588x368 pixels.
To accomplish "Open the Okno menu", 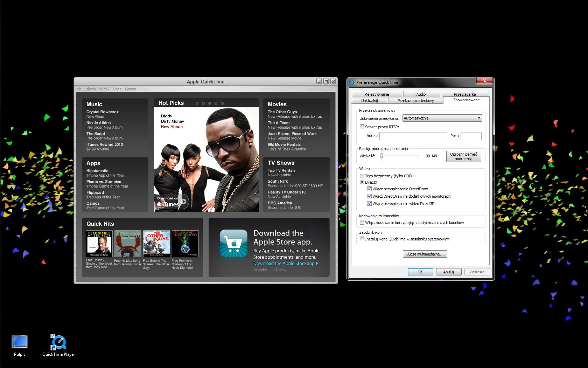I will tap(117, 89).
